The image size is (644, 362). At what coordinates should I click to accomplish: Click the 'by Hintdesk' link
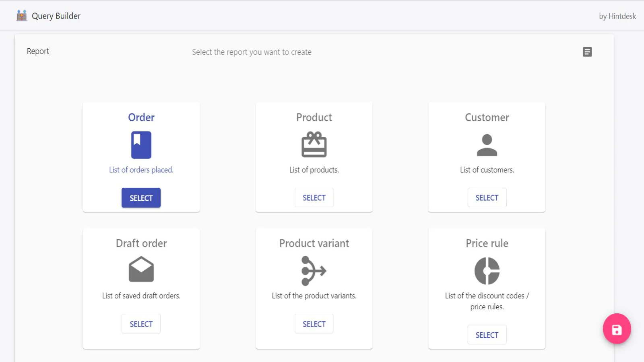[617, 16]
